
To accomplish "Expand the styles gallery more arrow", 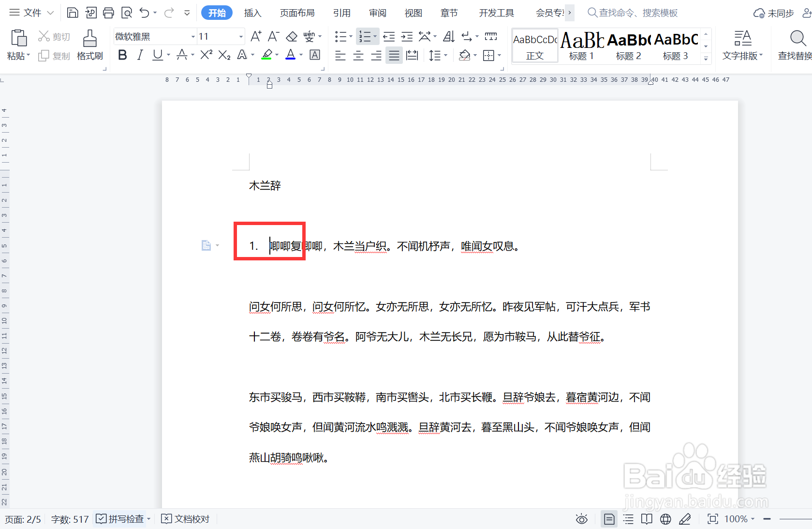I will (706, 59).
